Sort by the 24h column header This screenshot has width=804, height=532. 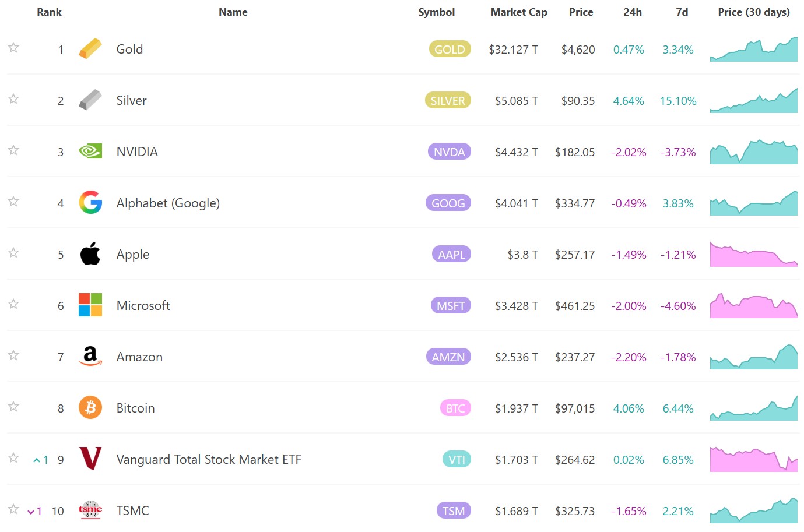[x=632, y=12]
